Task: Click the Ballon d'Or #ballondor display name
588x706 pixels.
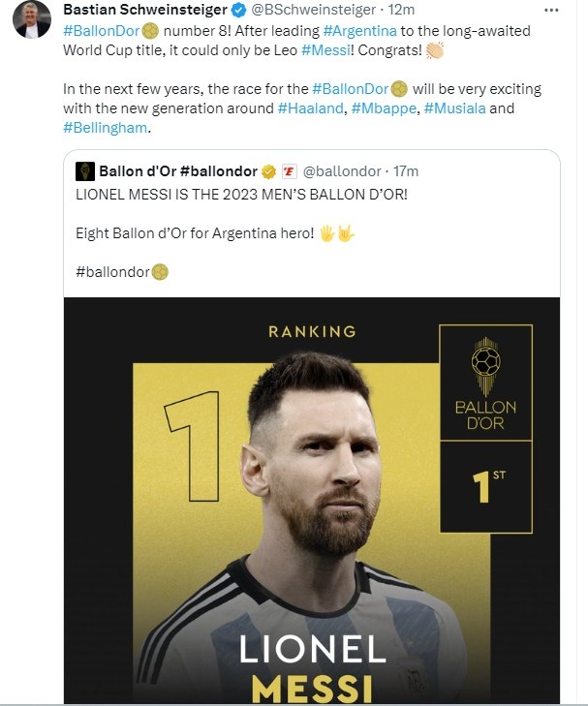Action: tap(178, 171)
